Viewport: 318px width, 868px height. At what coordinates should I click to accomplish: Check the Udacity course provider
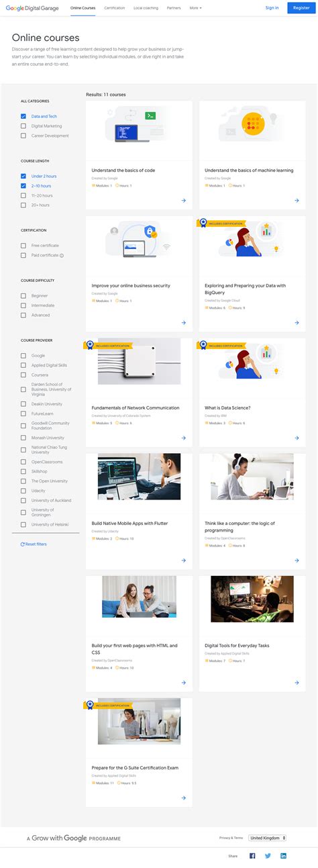click(x=23, y=491)
